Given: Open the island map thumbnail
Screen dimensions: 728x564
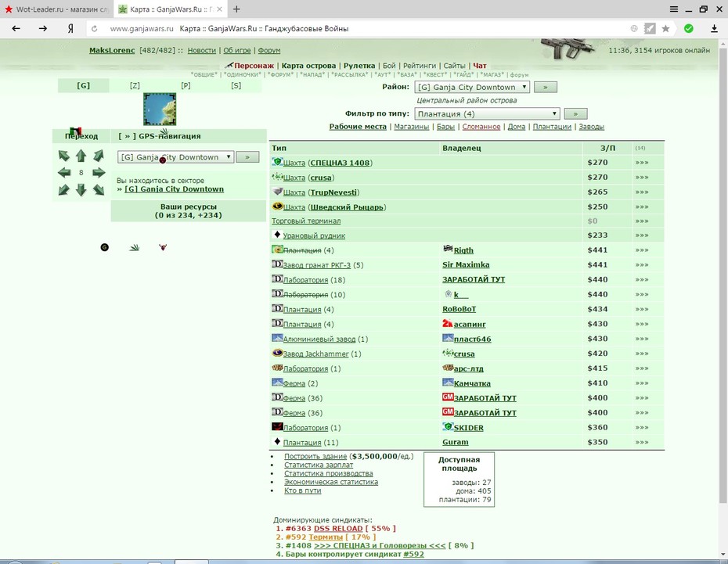Looking at the screenshot, I should (x=160, y=109).
